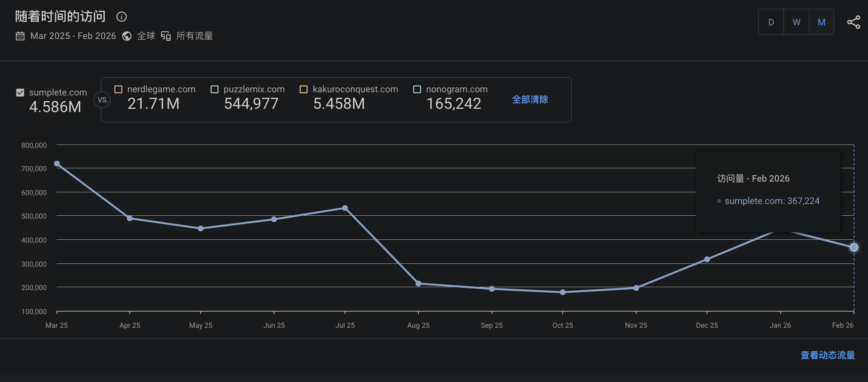The width and height of the screenshot is (868, 382).
Task: Select the monthly M view
Action: 822,22
